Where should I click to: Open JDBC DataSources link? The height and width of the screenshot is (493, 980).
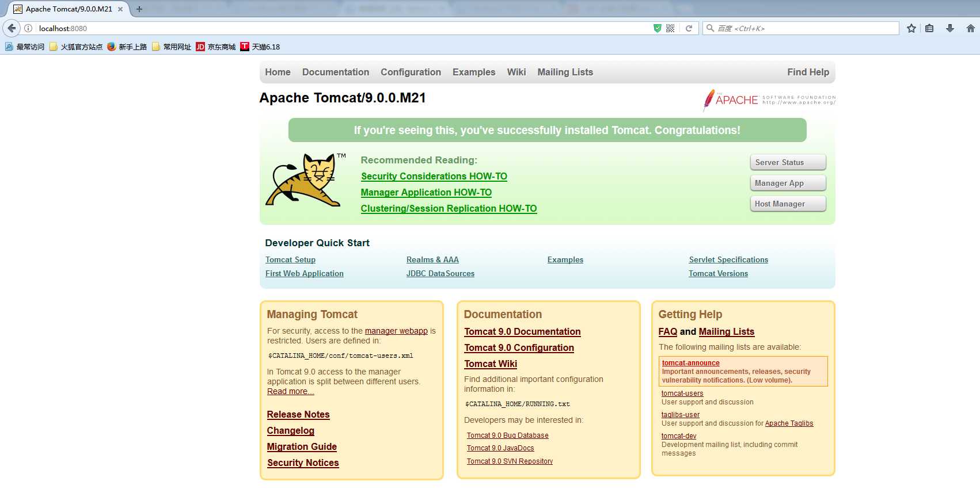440,273
